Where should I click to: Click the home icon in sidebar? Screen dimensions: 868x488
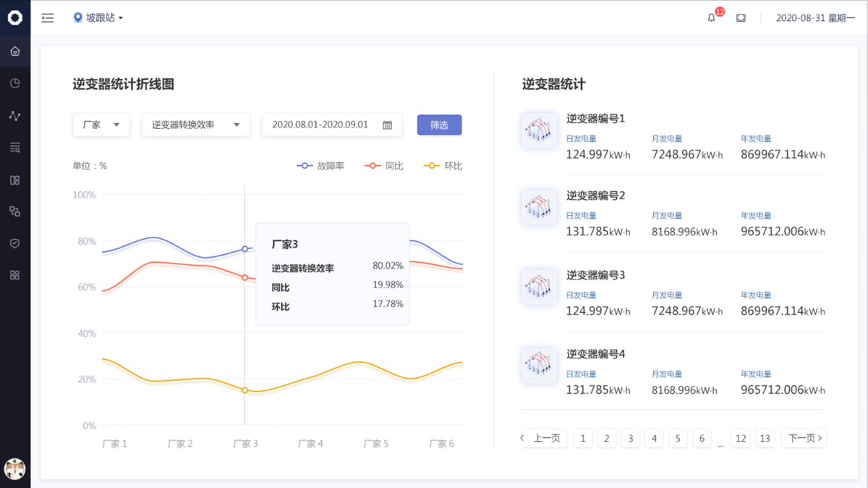15,51
